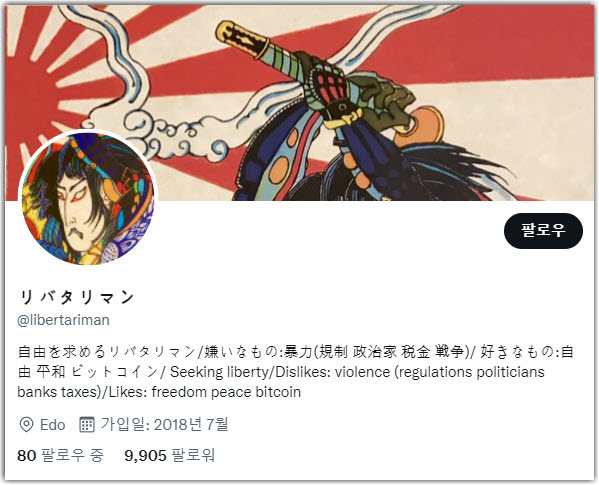Click the Edo location text
Screen dimensions: 599x485
coord(53,425)
